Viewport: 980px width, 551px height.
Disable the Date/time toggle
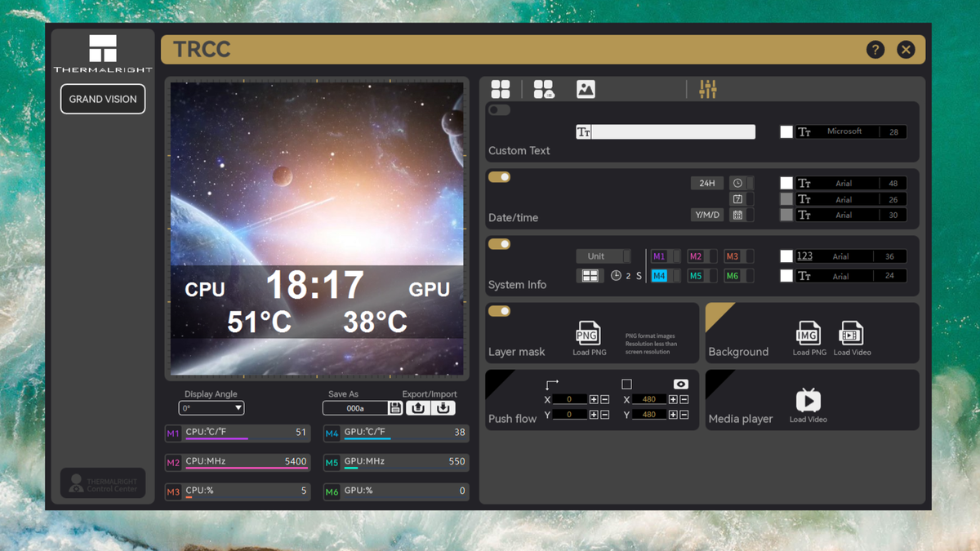(x=499, y=176)
